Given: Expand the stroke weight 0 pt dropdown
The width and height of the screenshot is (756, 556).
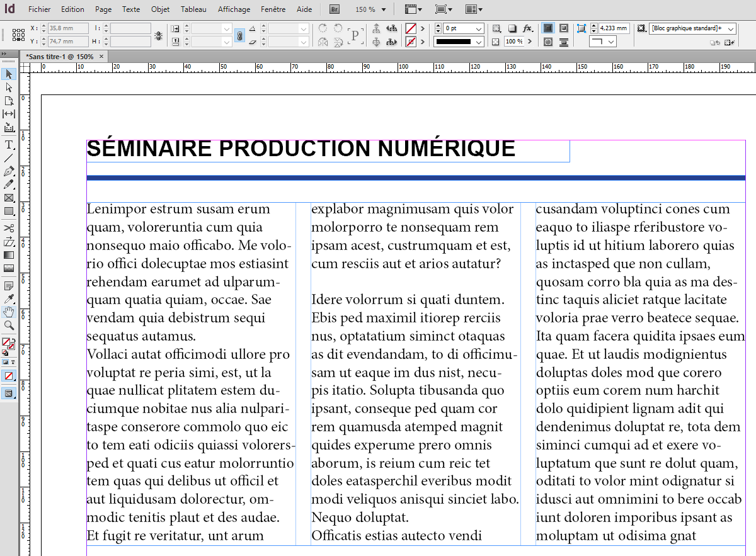Looking at the screenshot, I should (479, 29).
